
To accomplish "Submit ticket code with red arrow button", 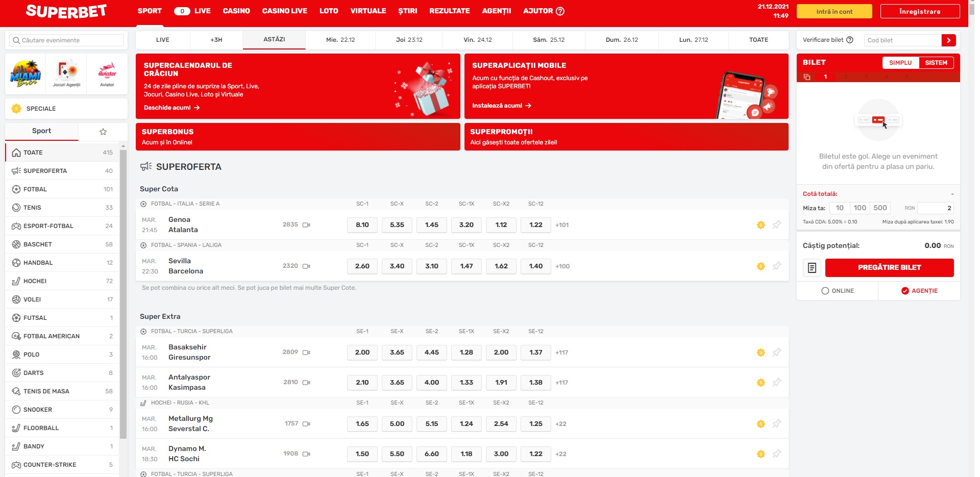I will pos(948,40).
